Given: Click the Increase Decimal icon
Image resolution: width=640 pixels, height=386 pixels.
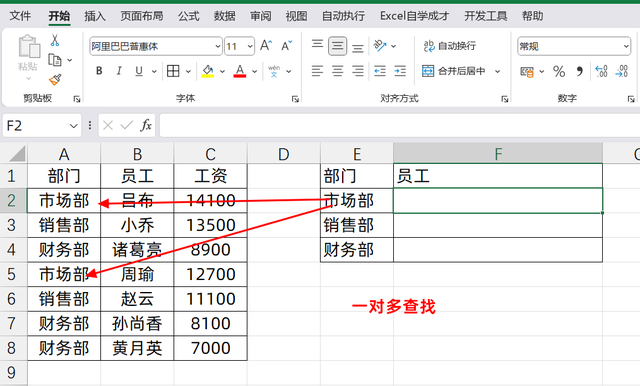Looking at the screenshot, I should point(601,71).
